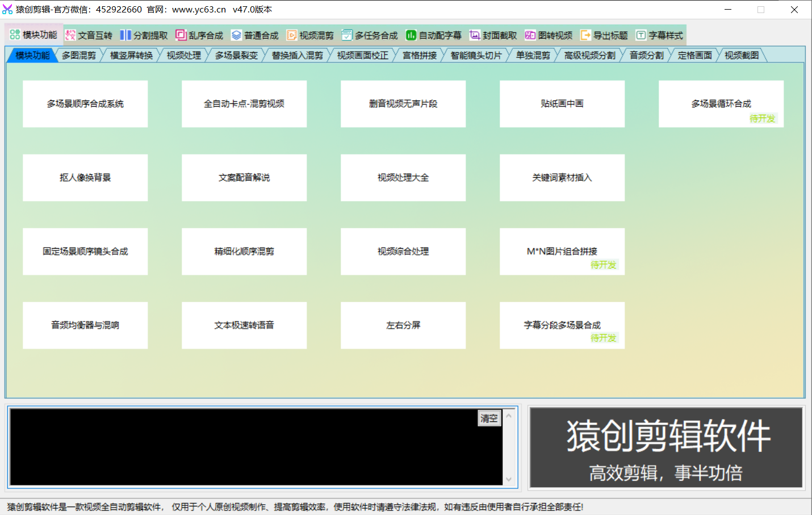This screenshot has width=812, height=515.
Task: Open the 智能镜头切片 tab
Action: (476, 55)
